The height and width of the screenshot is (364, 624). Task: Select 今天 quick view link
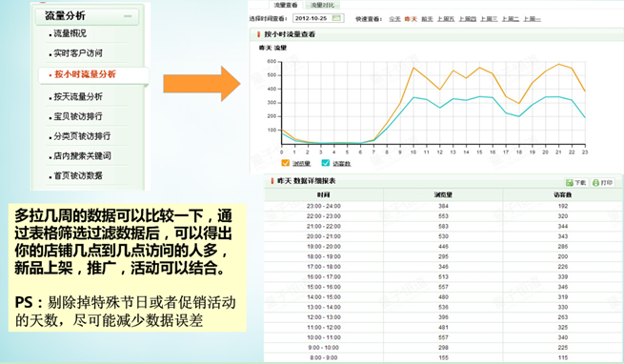click(394, 19)
